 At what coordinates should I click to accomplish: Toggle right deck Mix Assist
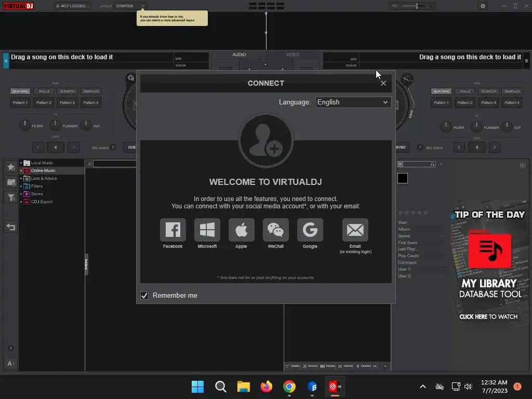420,147
